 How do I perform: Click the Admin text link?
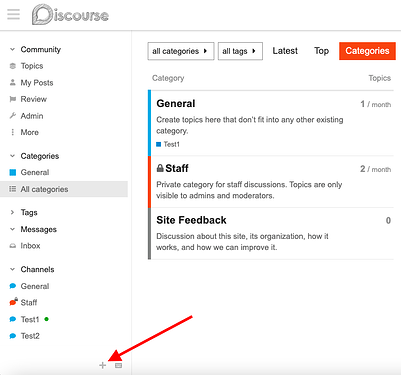click(x=32, y=116)
